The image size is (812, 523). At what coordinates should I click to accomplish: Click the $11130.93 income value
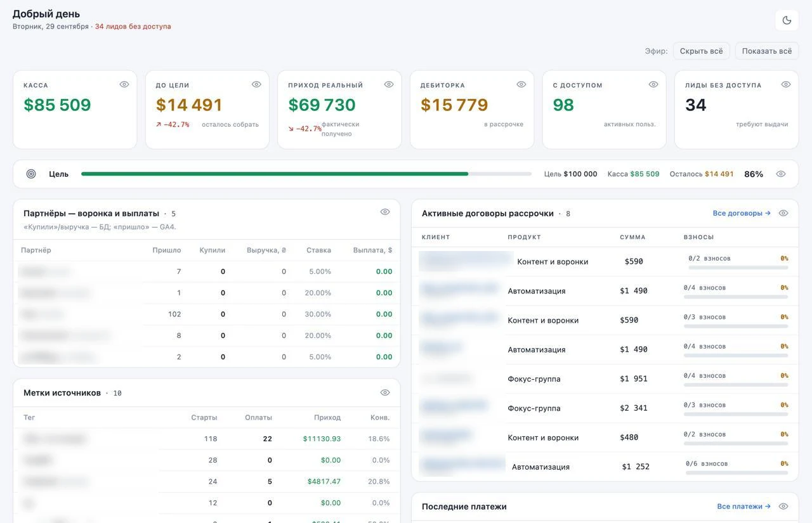[322, 439]
